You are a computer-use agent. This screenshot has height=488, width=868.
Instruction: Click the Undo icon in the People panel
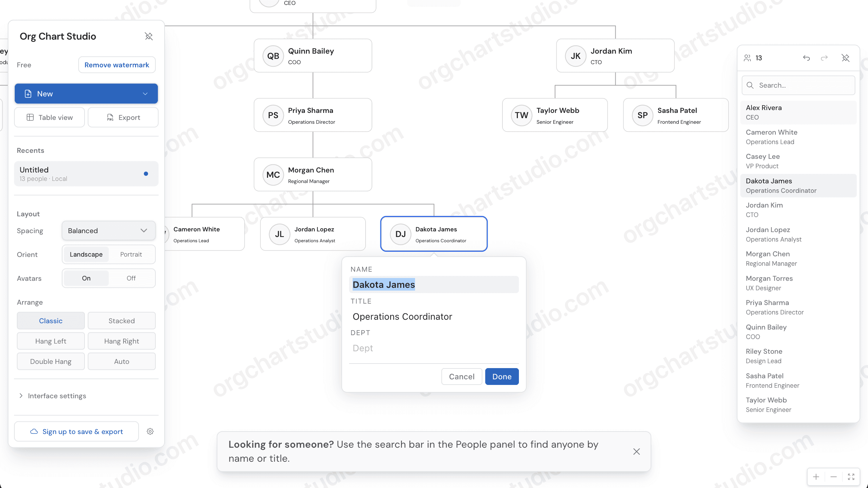806,58
